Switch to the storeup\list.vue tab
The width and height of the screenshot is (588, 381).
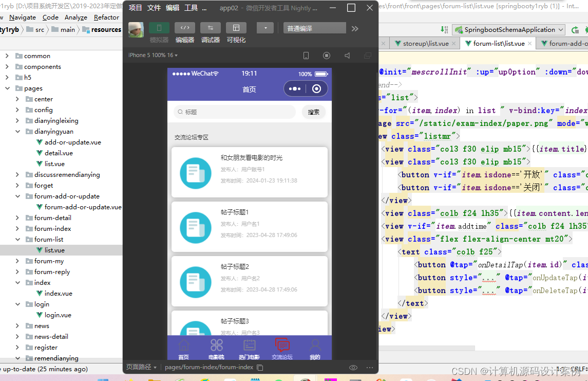click(425, 44)
